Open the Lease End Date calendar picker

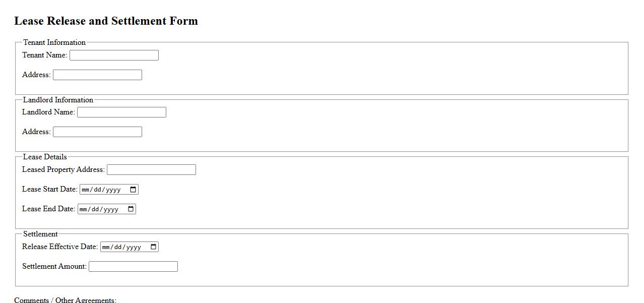click(131, 209)
